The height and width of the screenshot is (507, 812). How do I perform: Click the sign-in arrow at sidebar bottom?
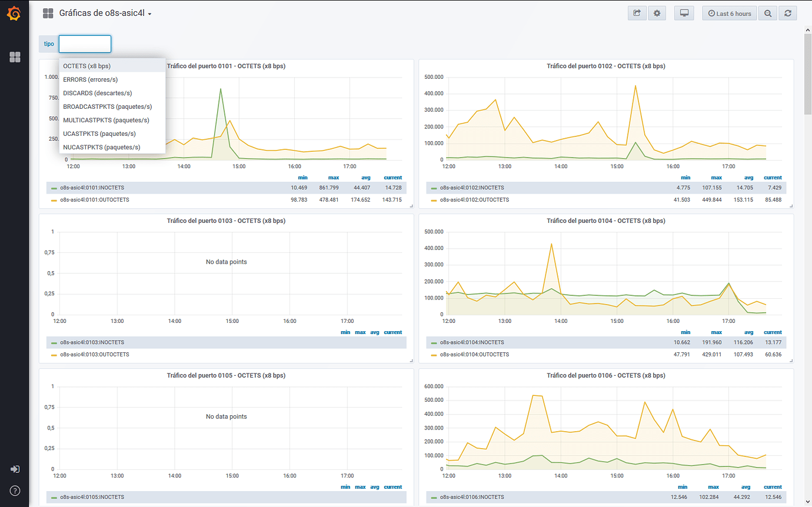pos(14,469)
